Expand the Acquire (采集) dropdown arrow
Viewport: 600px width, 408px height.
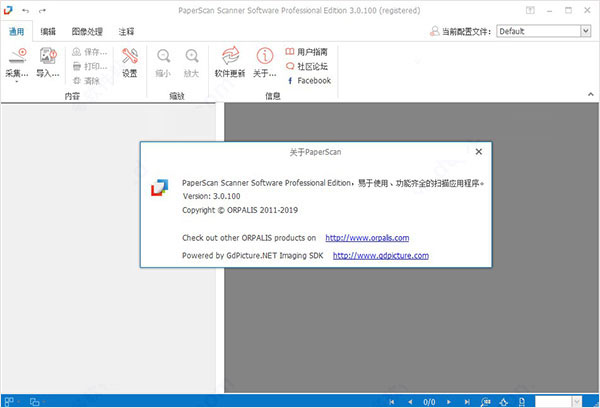[17, 81]
